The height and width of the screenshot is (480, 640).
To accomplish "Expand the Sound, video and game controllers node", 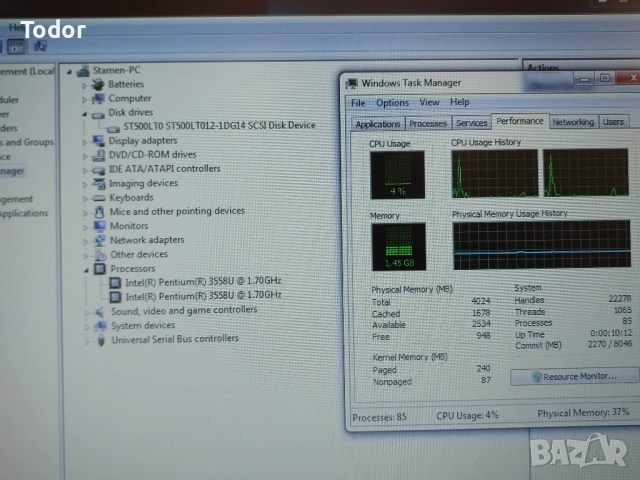I will pos(86,311).
